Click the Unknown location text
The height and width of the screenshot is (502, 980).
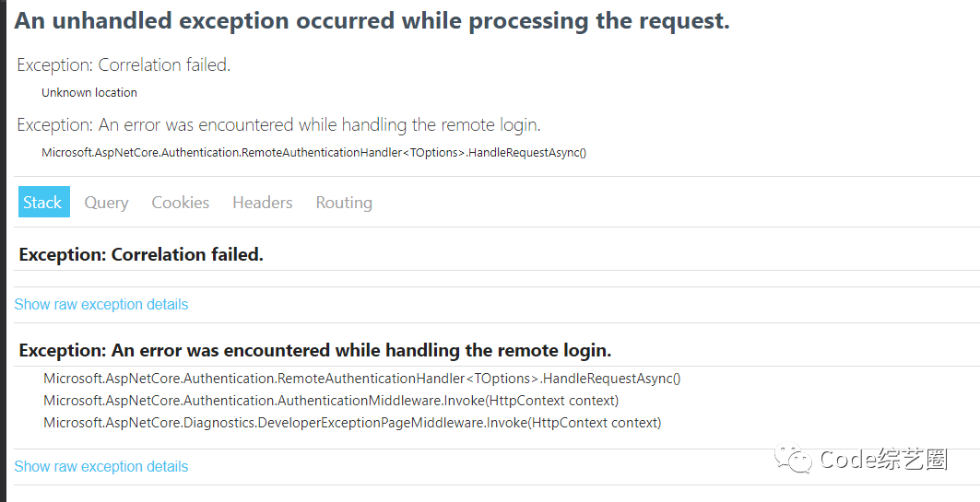pos(89,92)
